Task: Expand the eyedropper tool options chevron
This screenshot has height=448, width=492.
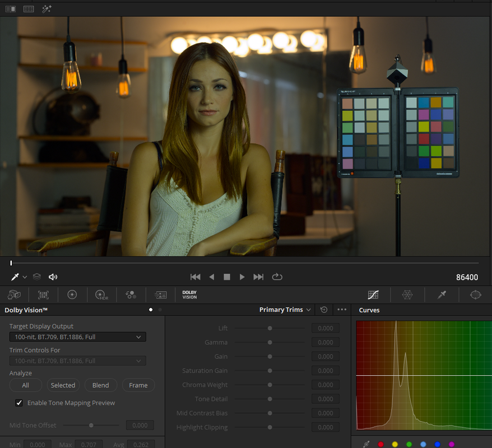Action: coord(25,277)
